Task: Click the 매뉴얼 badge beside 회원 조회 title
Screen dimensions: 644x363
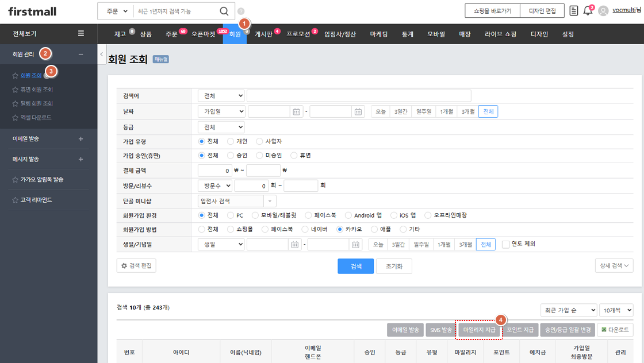Action: [161, 60]
